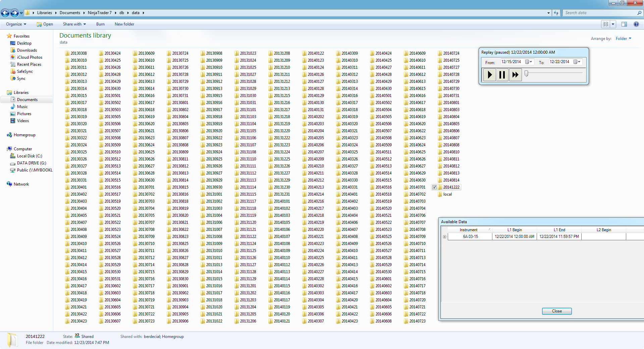
Task: Click the Replay play button
Action: tap(490, 74)
